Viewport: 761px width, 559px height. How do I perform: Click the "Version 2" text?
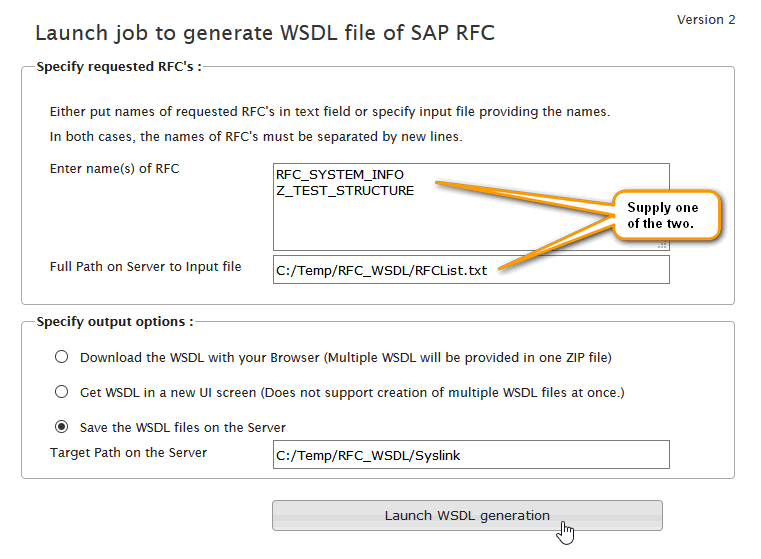click(706, 20)
